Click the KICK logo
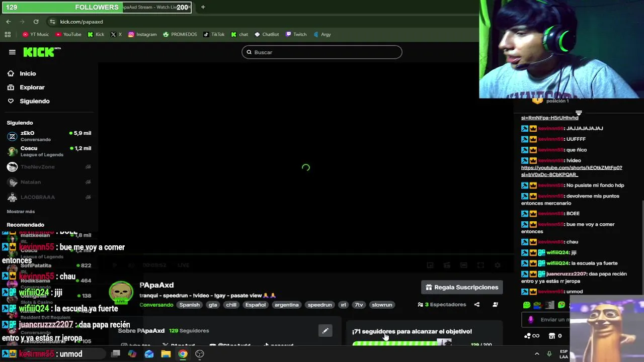Image resolution: width=644 pixels, height=362 pixels. (42, 52)
